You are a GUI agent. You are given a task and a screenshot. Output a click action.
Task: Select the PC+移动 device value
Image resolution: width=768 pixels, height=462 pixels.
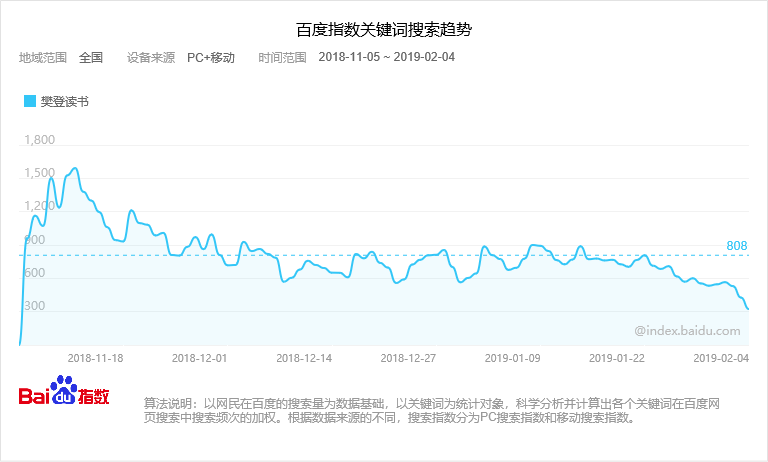[x=211, y=57]
